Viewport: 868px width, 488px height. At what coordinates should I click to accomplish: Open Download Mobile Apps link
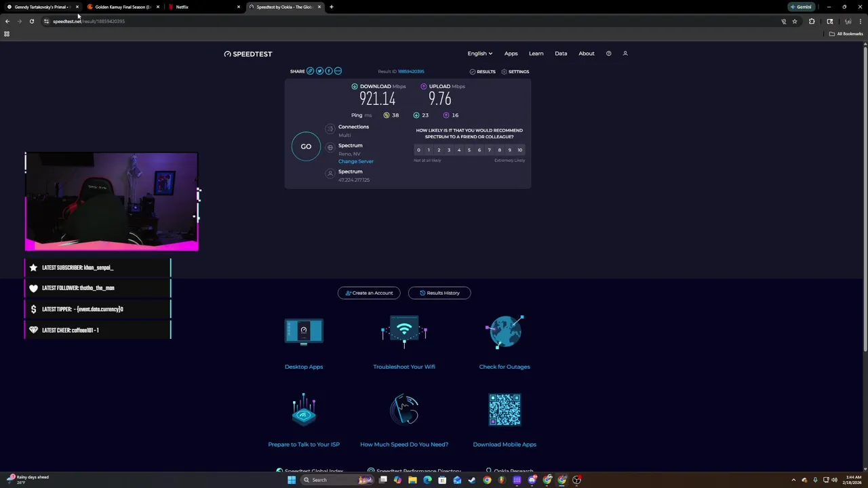505,445
